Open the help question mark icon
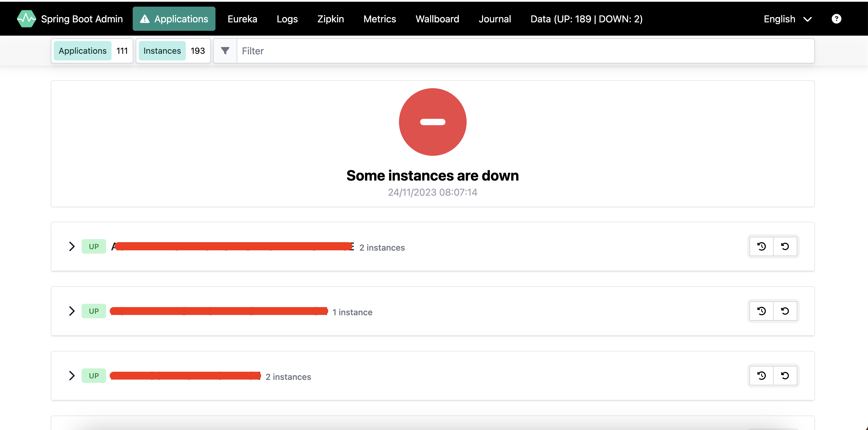This screenshot has width=868, height=430. (837, 18)
